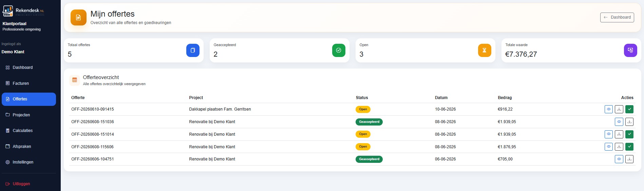Click the purple Totale waarde icon
The height and width of the screenshot is (191, 644).
point(630,50)
